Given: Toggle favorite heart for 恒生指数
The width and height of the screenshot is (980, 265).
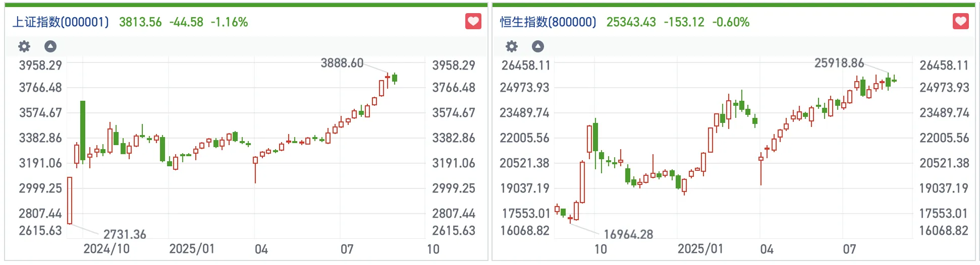Looking at the screenshot, I should click(960, 22).
